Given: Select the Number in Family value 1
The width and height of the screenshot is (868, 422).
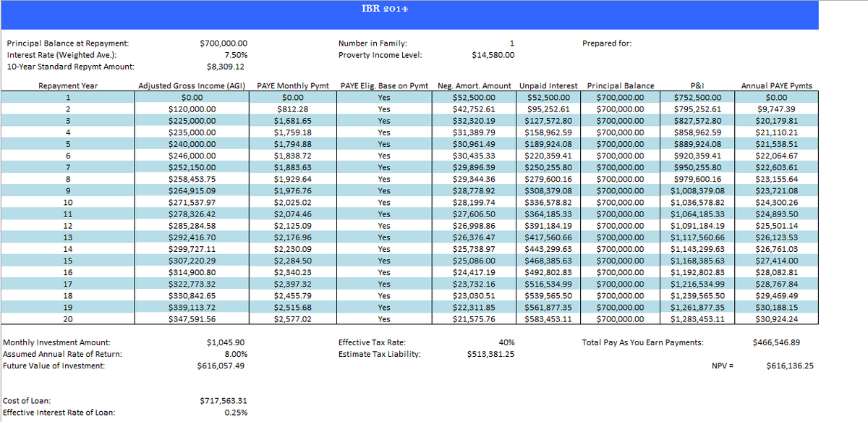Looking at the screenshot, I should click(x=511, y=43).
